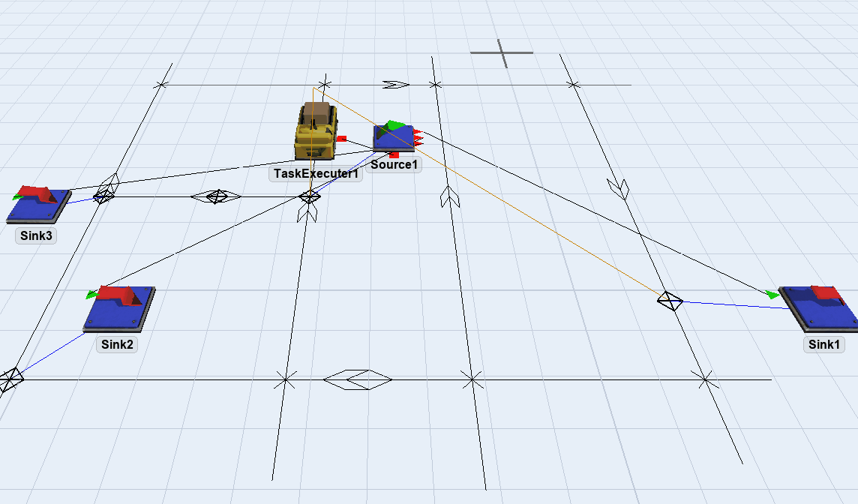Click the Source1 name label

click(393, 165)
